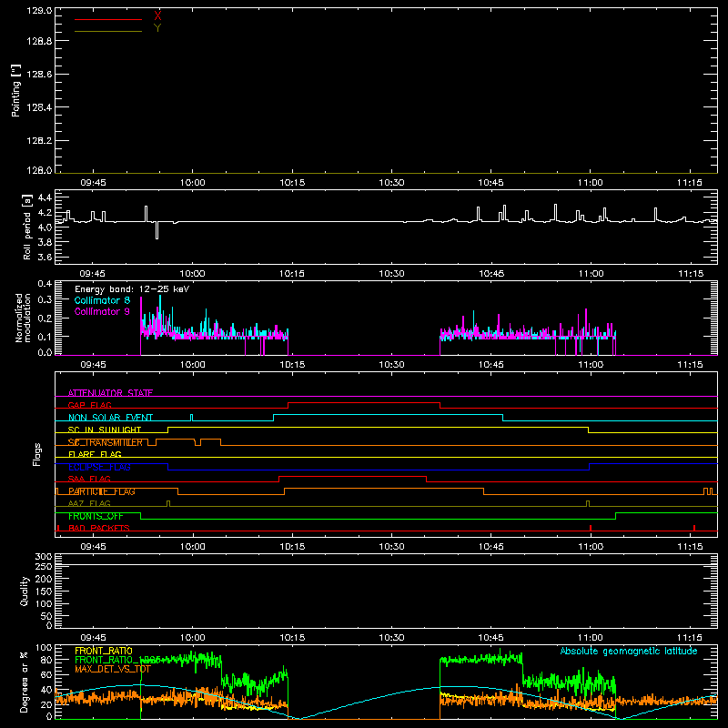The width and height of the screenshot is (728, 728).
Task: Select the ECLIPSE_FLAG label
Action: click(x=99, y=467)
